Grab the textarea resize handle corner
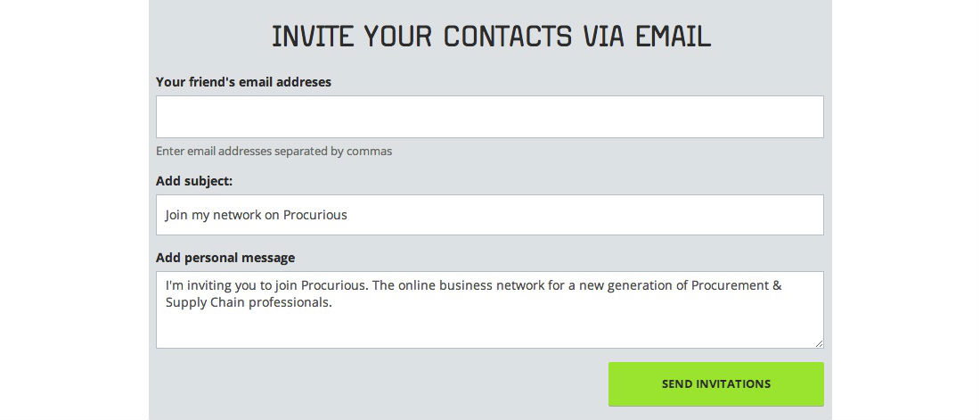Screen dimensions: 980x420 [x=820, y=343]
